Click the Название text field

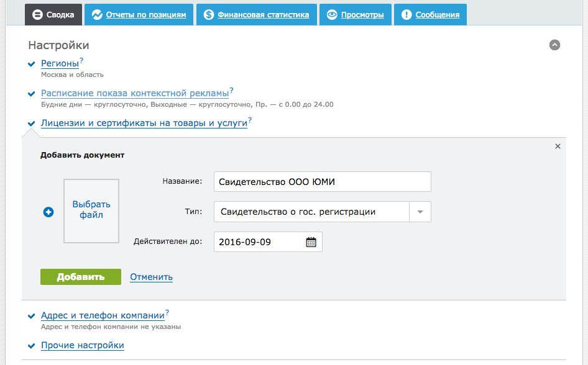[322, 182]
